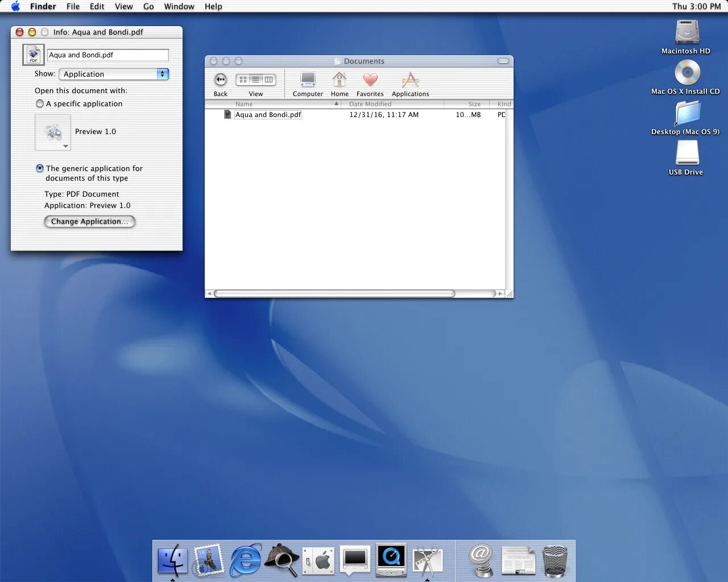The height and width of the screenshot is (582, 728).
Task: Open the Grab scissors app in Dock
Action: click(x=428, y=560)
